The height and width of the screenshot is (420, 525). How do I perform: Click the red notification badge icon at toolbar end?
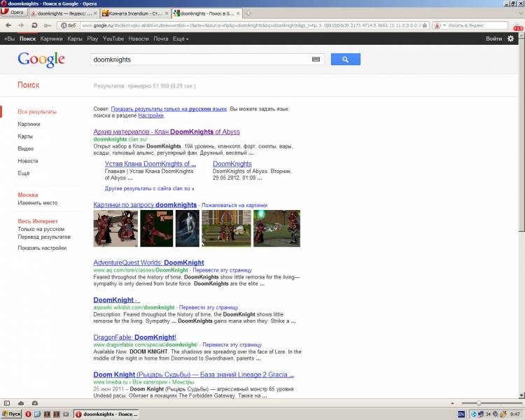tap(518, 27)
